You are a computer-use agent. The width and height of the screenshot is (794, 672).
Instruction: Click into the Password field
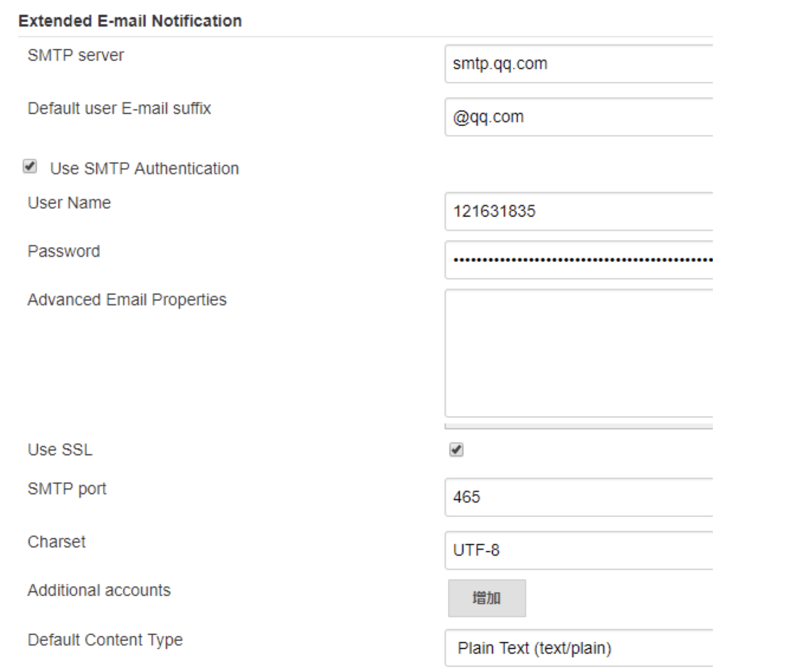coord(579,260)
